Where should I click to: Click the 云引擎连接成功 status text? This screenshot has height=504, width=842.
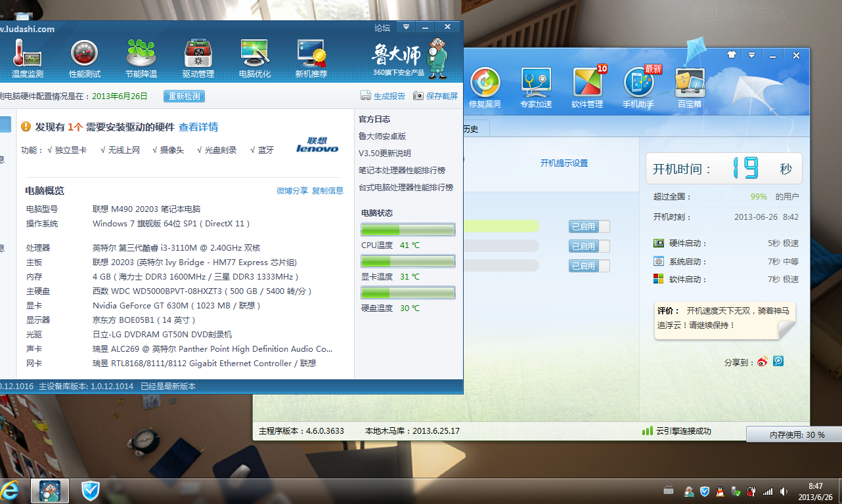click(x=683, y=431)
